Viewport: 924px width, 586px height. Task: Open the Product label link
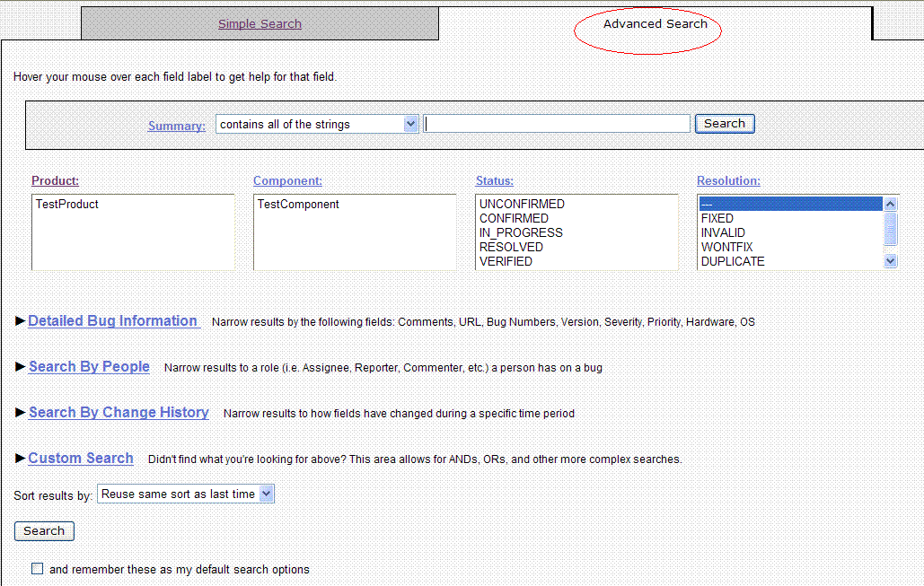click(x=55, y=180)
